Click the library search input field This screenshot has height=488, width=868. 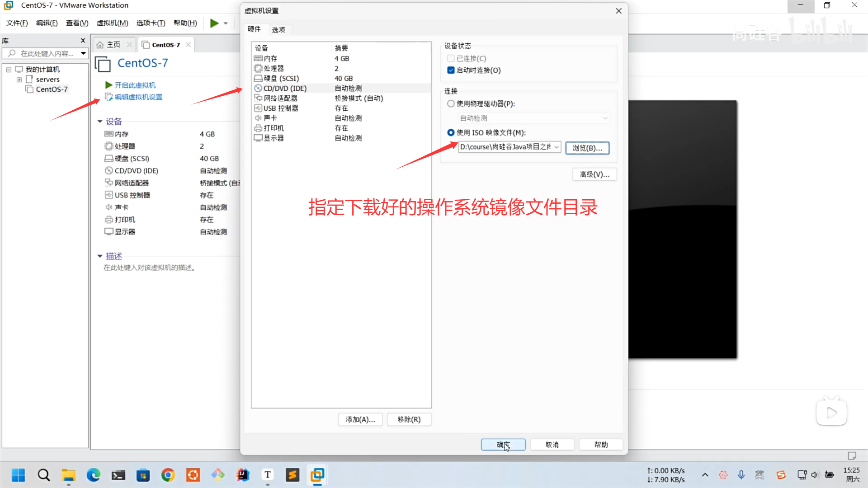pos(47,53)
